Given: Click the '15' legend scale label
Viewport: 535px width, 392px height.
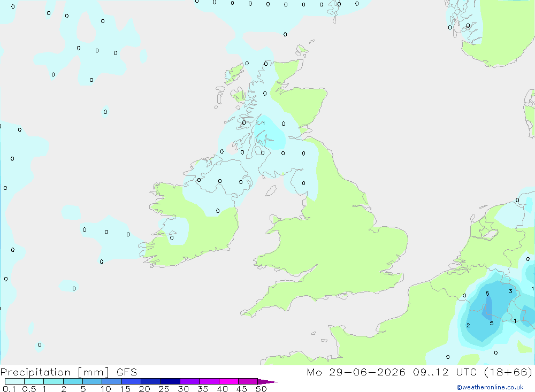Looking at the screenshot, I should tap(125, 389).
